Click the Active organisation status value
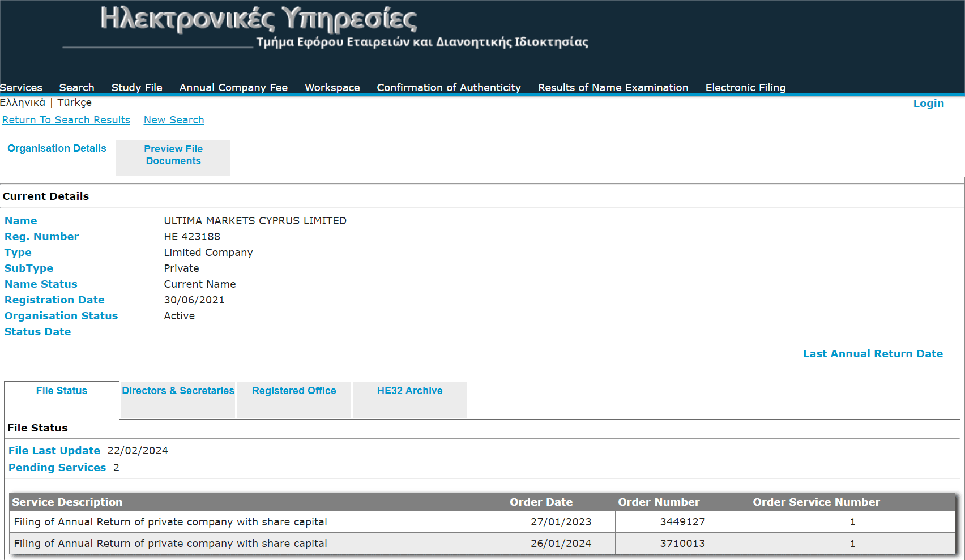Screen dimensions: 965x560 [x=180, y=316]
